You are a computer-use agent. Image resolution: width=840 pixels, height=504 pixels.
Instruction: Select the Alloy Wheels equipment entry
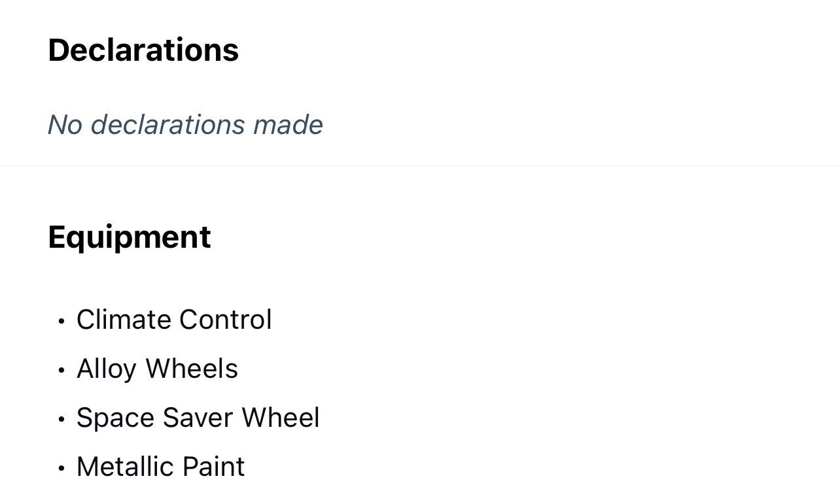[157, 369]
